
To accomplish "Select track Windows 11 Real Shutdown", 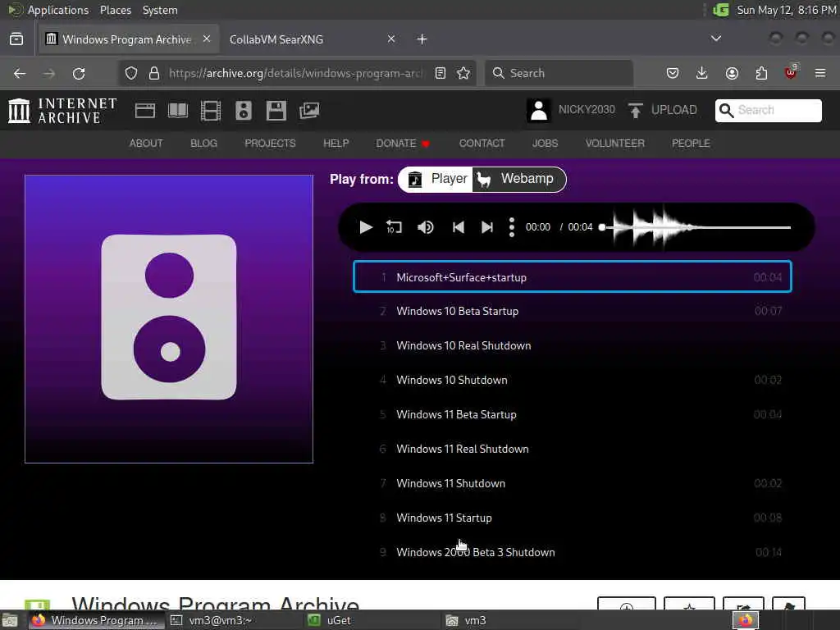I will click(572, 449).
